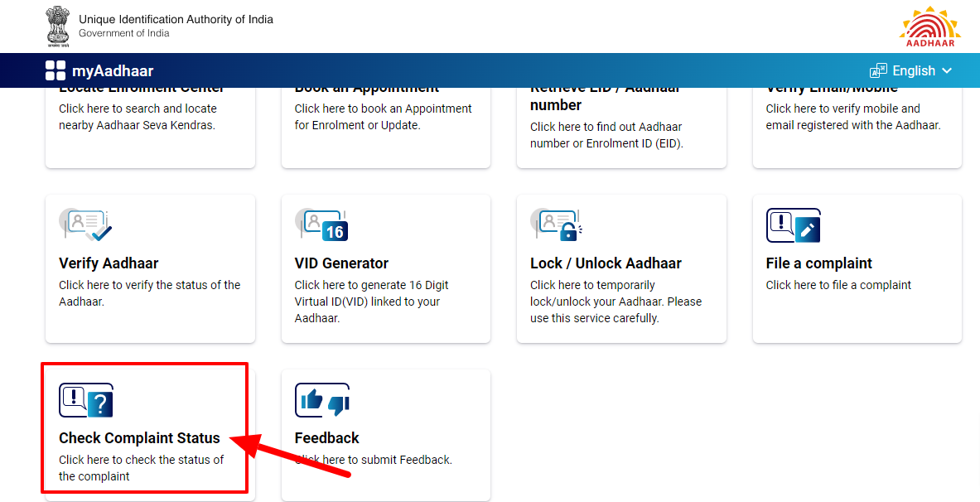
Task: Click 'Click here to search and locate' description
Action: (138, 117)
